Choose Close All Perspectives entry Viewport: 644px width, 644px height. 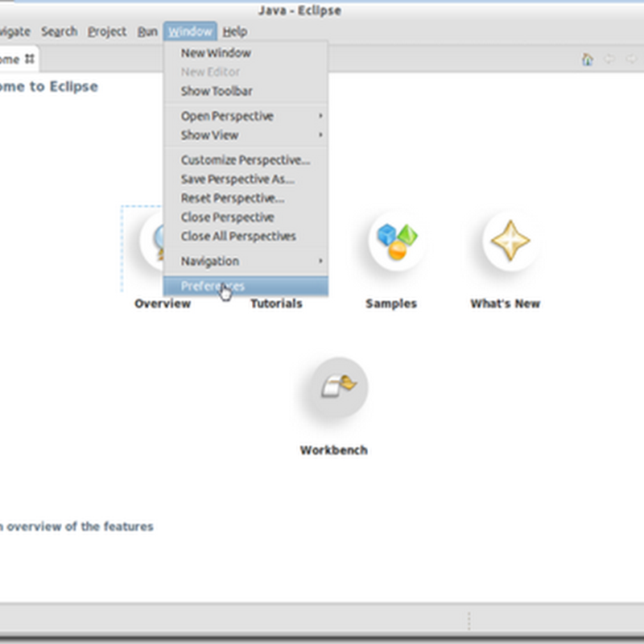pyautogui.click(x=246, y=237)
